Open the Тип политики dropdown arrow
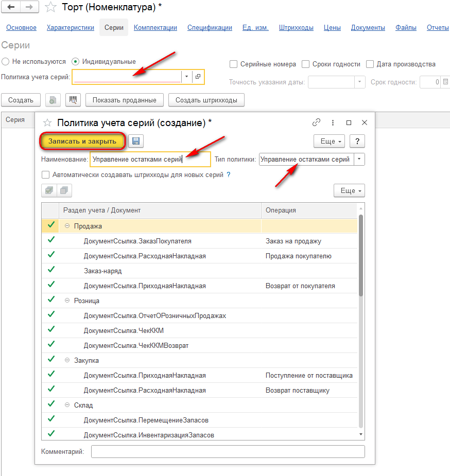 pyautogui.click(x=359, y=159)
